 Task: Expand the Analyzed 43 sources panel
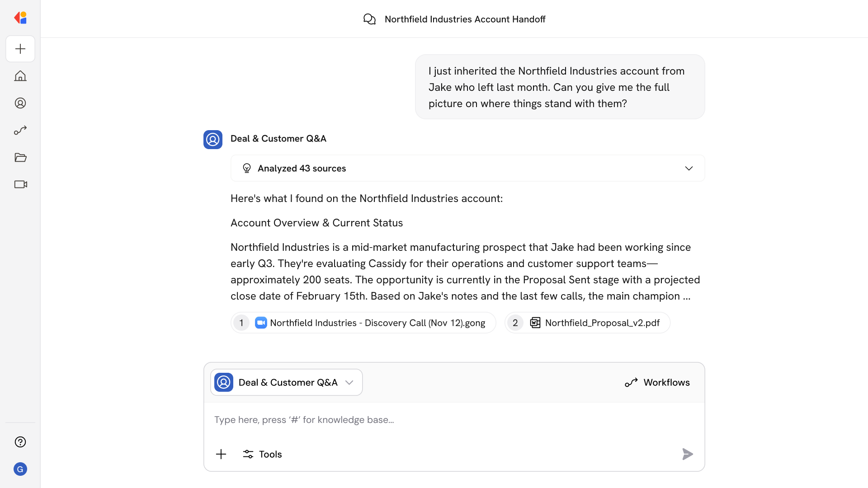point(689,168)
